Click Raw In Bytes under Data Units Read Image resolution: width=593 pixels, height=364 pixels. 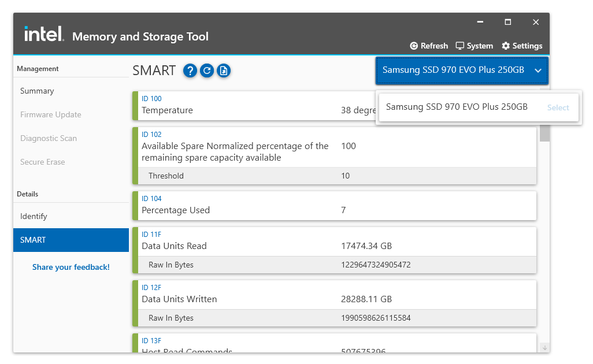(171, 265)
